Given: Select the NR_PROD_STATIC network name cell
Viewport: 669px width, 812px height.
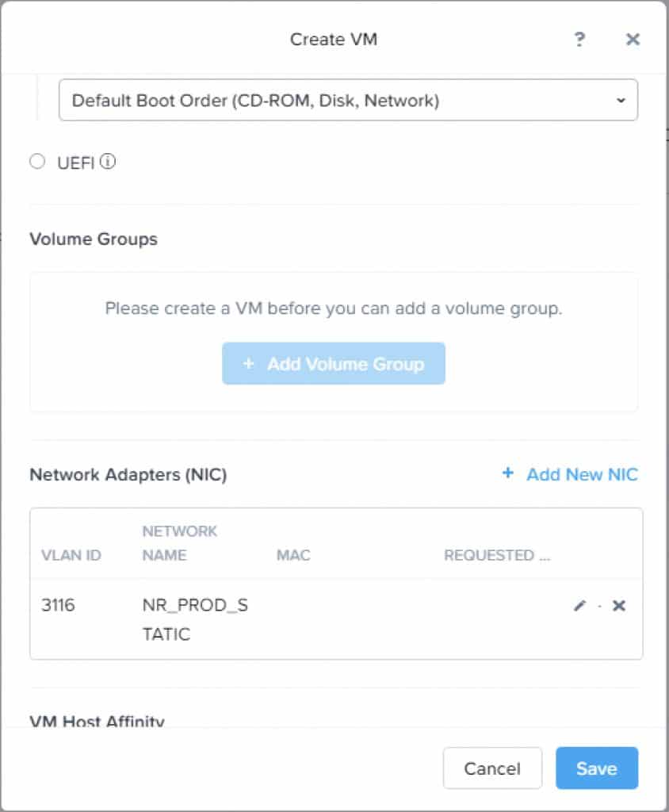Looking at the screenshot, I should pos(195,619).
